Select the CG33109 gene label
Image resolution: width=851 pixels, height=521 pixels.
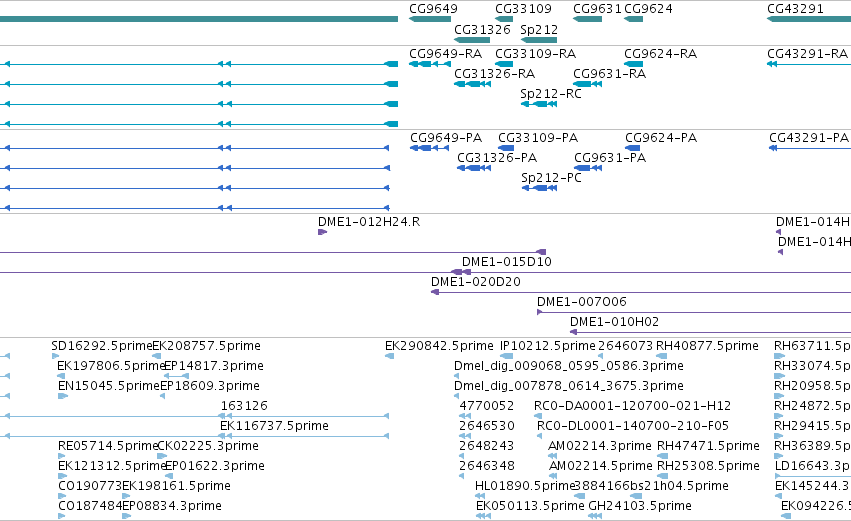pyautogui.click(x=523, y=9)
